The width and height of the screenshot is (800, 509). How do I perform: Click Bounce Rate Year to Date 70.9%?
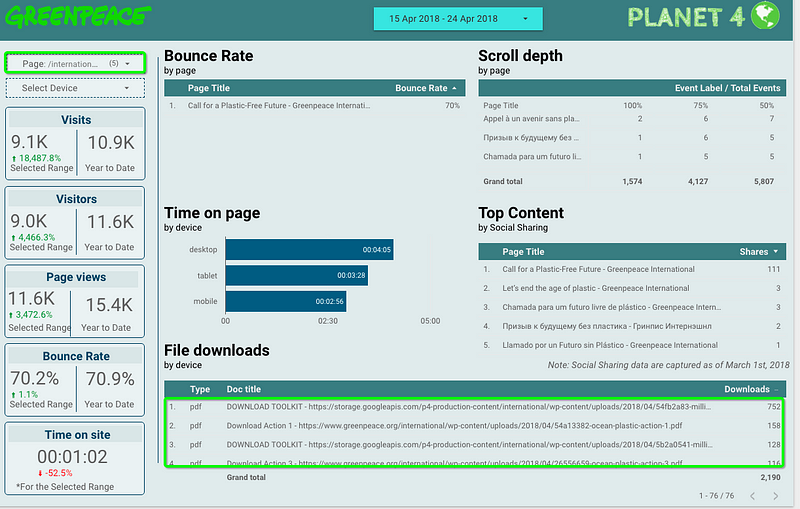(110, 379)
